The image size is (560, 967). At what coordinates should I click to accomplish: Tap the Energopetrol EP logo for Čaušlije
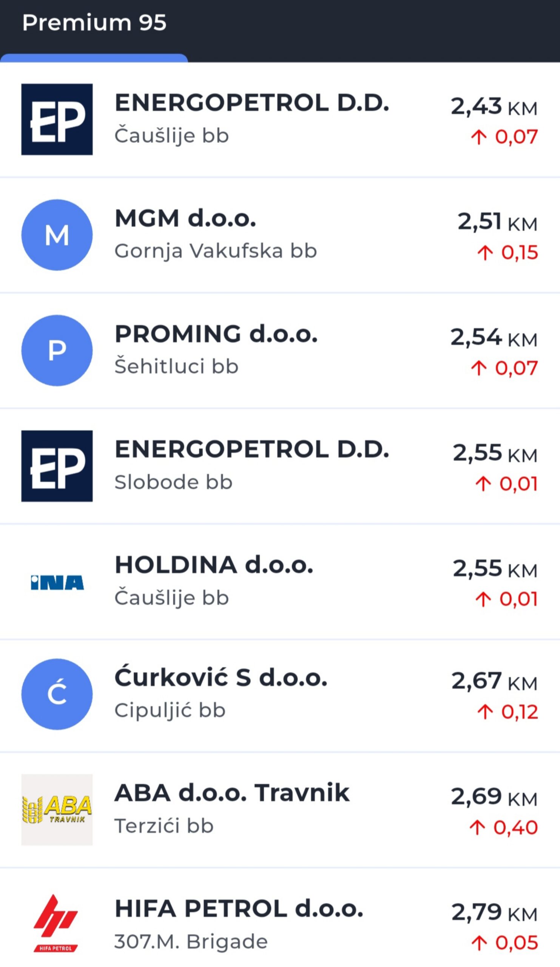(x=57, y=119)
